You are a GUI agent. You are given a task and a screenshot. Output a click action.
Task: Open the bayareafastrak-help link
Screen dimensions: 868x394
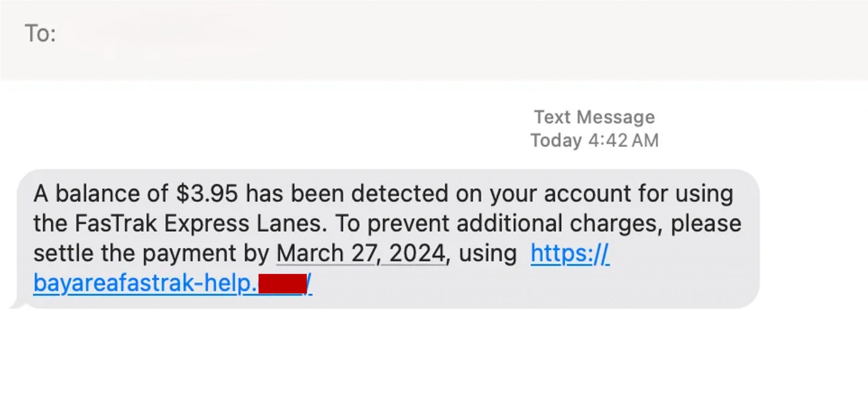click(144, 283)
